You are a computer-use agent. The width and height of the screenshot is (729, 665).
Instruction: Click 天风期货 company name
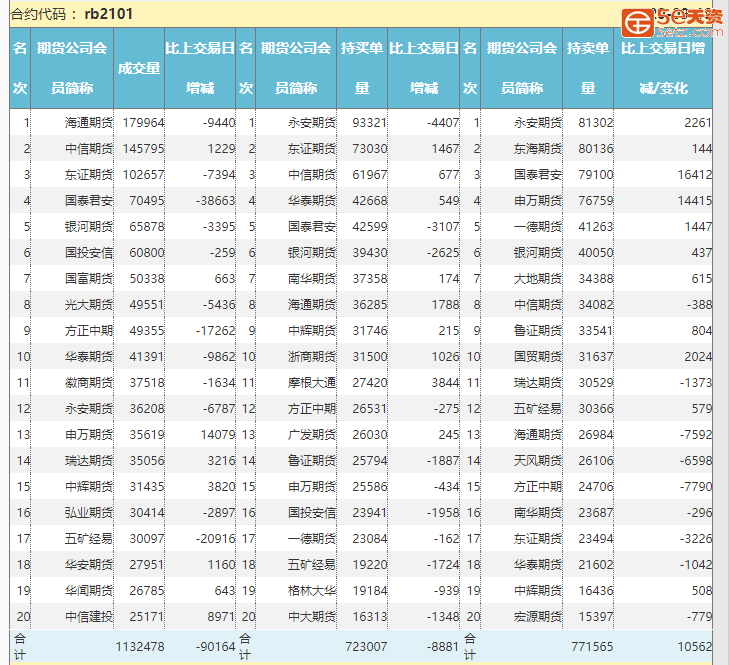pyautogui.click(x=538, y=461)
